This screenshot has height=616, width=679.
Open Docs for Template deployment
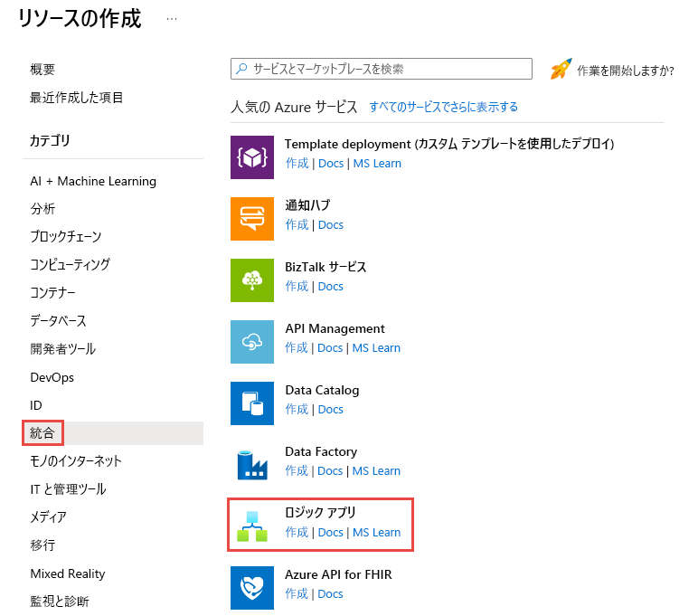tap(330, 164)
